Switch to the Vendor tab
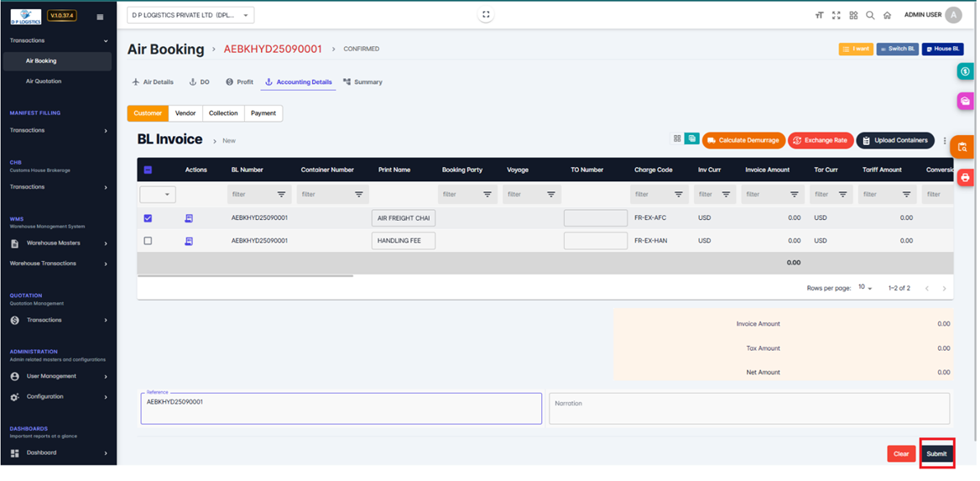The width and height of the screenshot is (980, 481). pyautogui.click(x=185, y=113)
